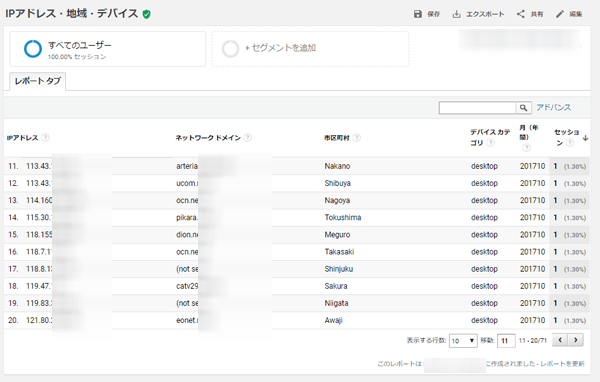Viewport: 600px width, 382px height.
Task: Click the Nagoya city cell
Action: [337, 201]
